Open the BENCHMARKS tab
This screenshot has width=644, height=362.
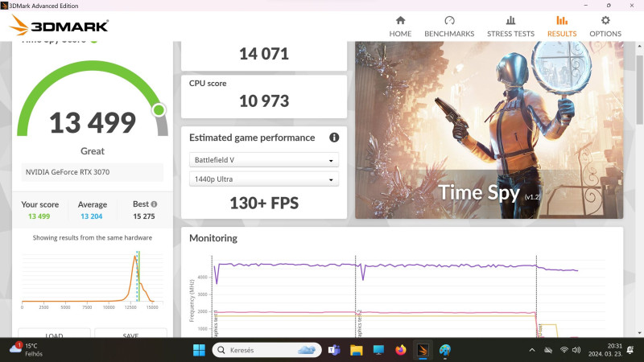coord(449,27)
